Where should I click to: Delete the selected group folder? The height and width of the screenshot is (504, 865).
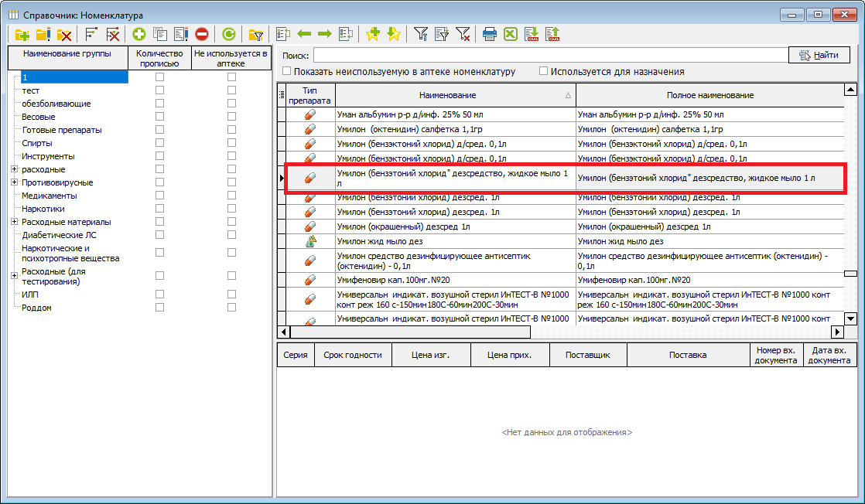pyautogui.click(x=64, y=35)
